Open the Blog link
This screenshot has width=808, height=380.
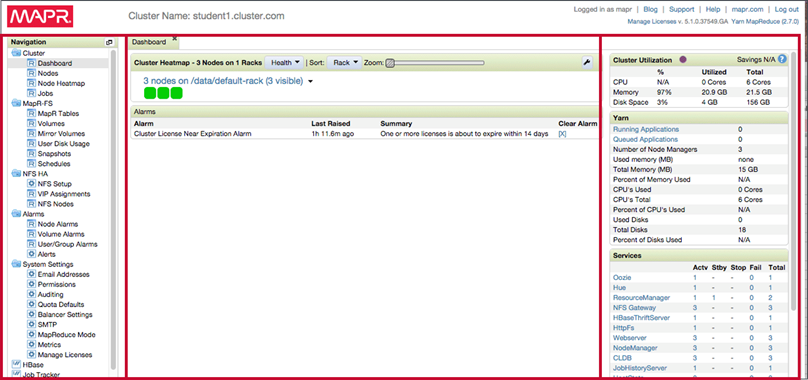pos(651,9)
